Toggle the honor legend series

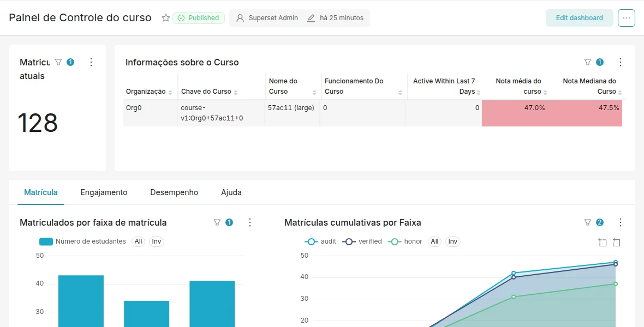pos(405,241)
